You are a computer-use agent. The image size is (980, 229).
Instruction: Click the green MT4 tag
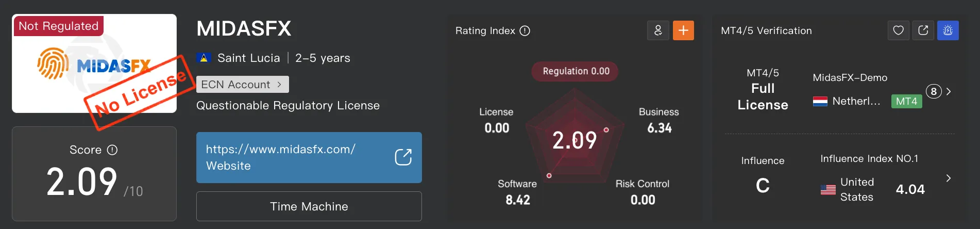[x=906, y=101]
